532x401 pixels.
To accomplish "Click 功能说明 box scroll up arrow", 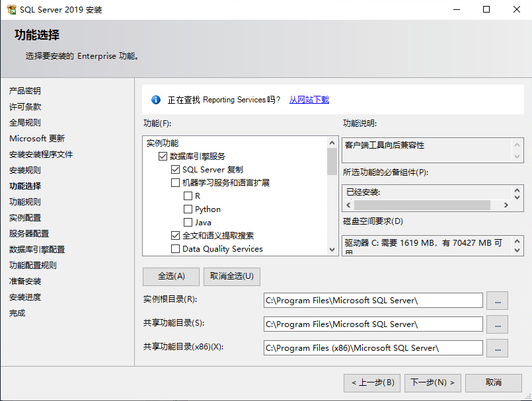I will pos(517,145).
